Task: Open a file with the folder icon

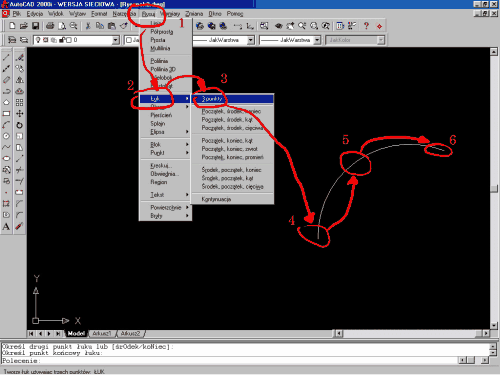Action: pos(24,26)
